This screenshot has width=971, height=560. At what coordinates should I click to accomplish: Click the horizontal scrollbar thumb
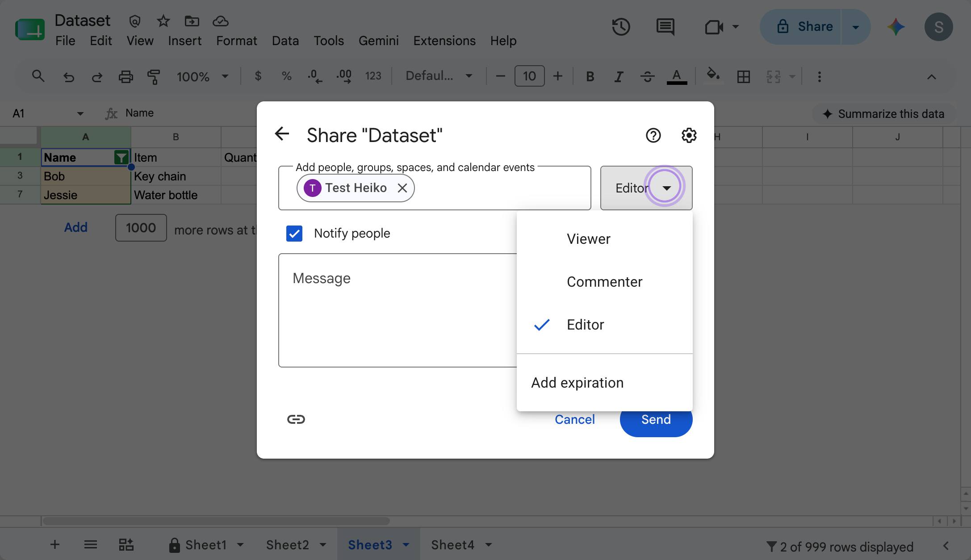[x=216, y=521]
